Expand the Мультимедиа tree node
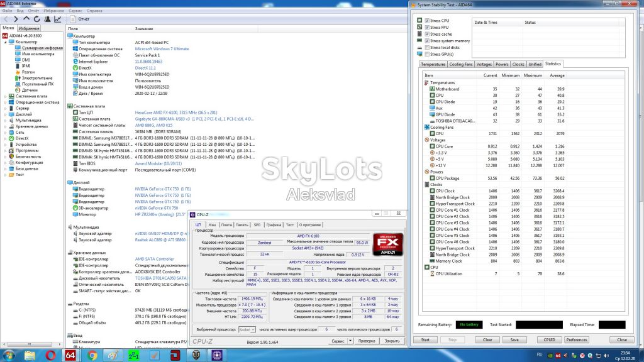The image size is (644, 362). [5, 120]
